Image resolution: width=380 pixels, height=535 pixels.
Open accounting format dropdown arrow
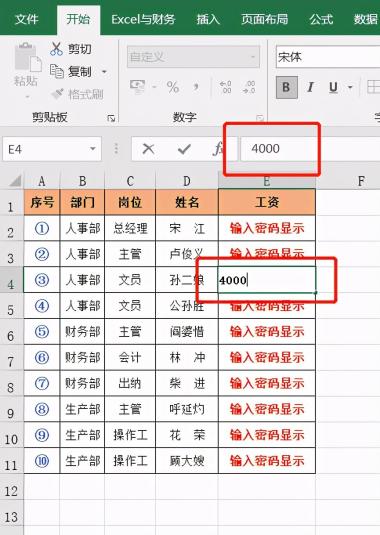point(154,87)
